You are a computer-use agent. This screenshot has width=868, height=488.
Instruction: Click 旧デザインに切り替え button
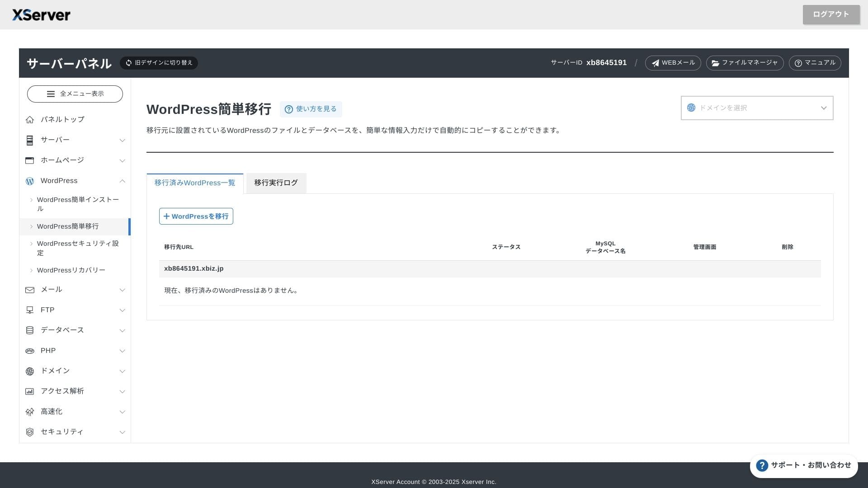(x=159, y=63)
